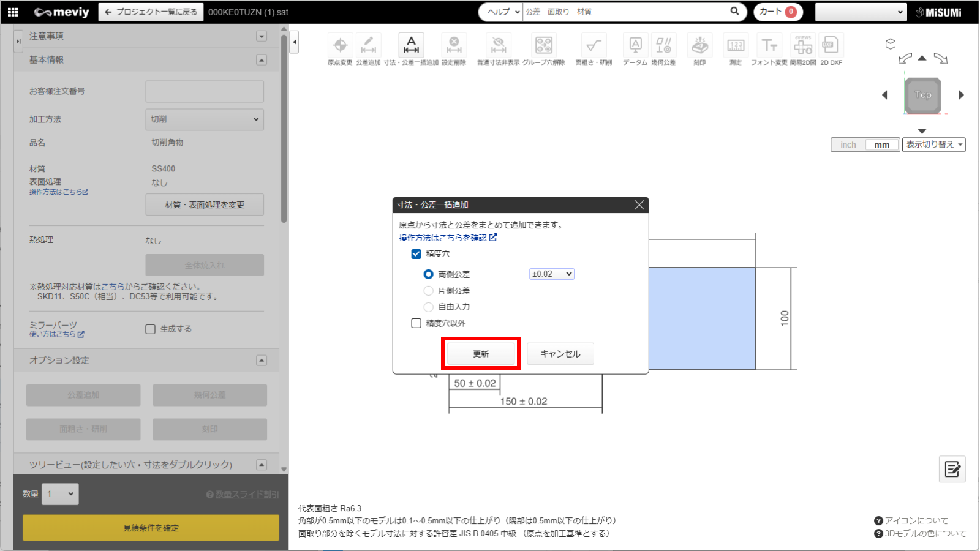
Task: Switch units to inch
Action: 848,145
